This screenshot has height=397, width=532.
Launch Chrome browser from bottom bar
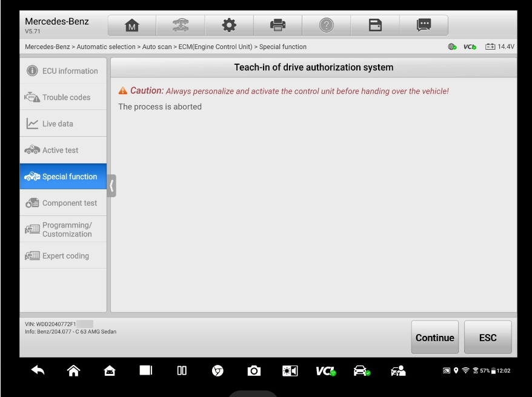point(218,371)
